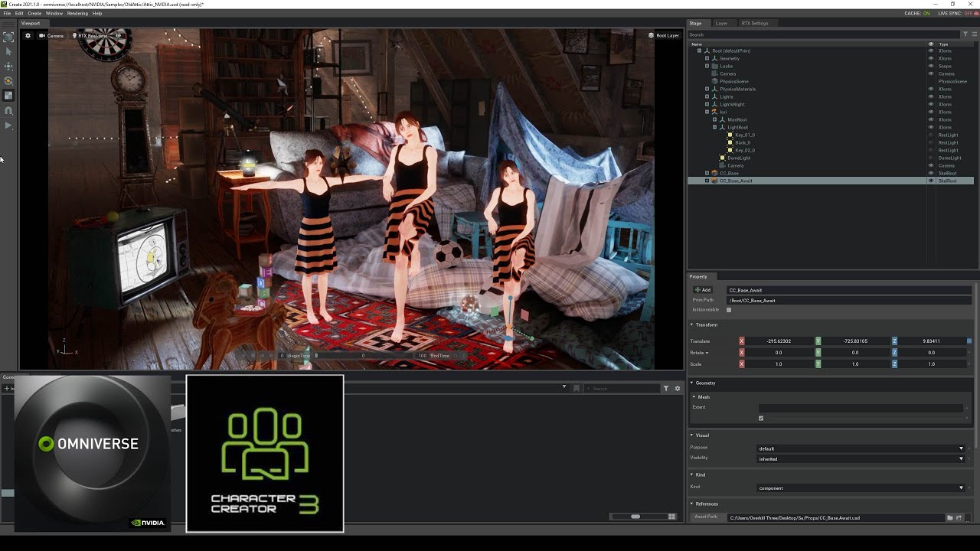This screenshot has height=551, width=980.
Task: Click the timeline scrubber bar
Action: (364, 355)
